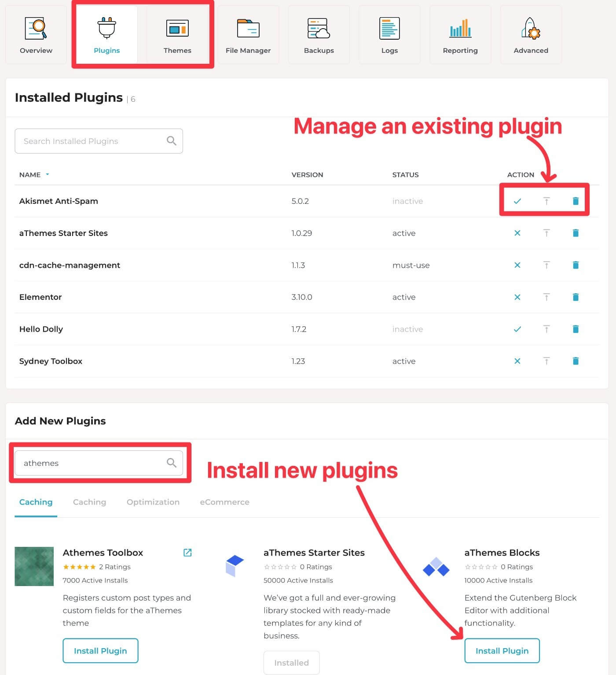The height and width of the screenshot is (675, 616).
Task: Click the must-use status text
Action: tap(411, 266)
